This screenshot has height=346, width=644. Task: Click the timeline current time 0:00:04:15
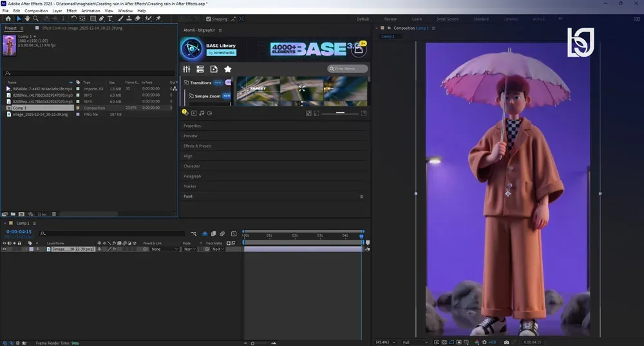(19, 232)
